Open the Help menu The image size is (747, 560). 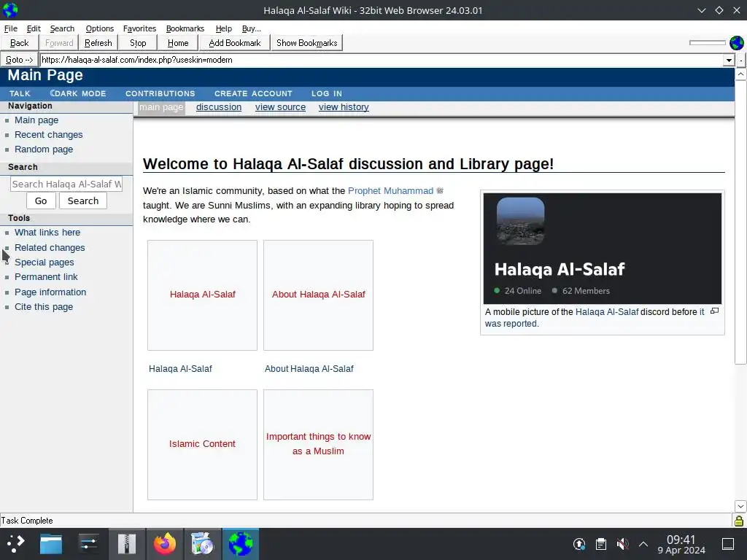[223, 28]
